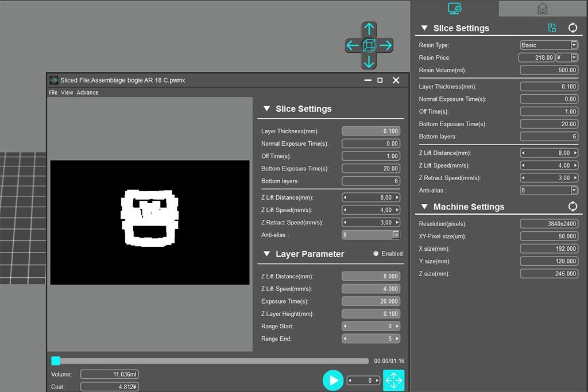Reset Slice Settings with circular arrow icon
Viewport: 588px width, 392px height.
coord(572,28)
